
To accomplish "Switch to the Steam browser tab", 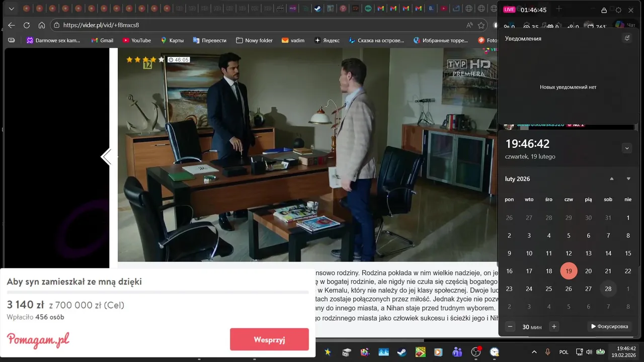I will 318,9.
